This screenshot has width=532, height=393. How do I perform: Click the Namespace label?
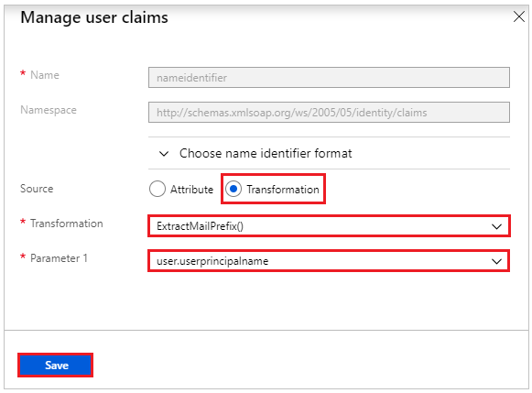coord(49,110)
